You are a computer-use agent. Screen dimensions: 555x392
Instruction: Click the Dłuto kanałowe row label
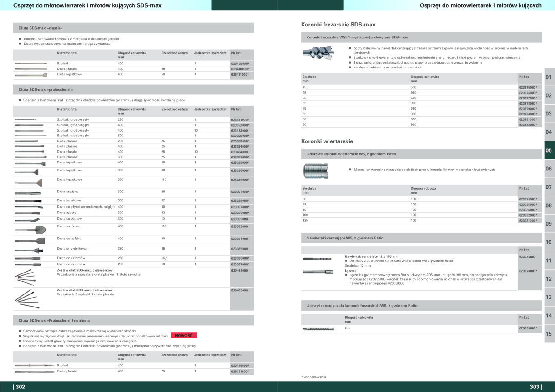69,200
